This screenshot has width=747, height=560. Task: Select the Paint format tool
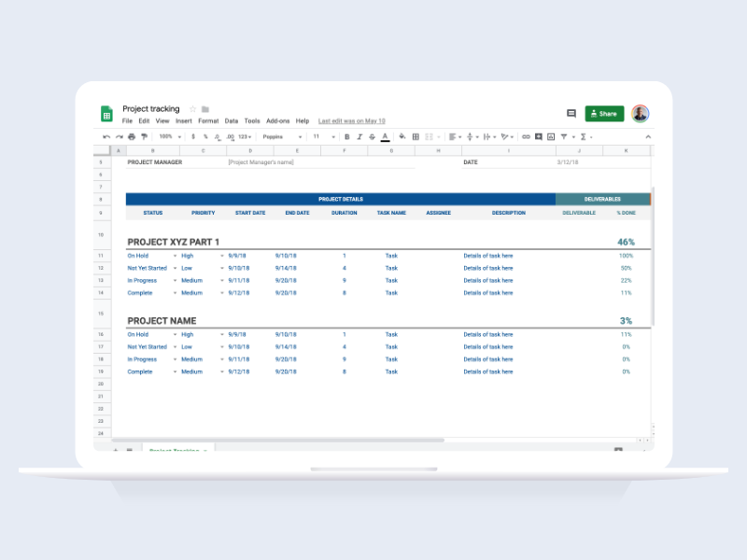click(x=144, y=136)
